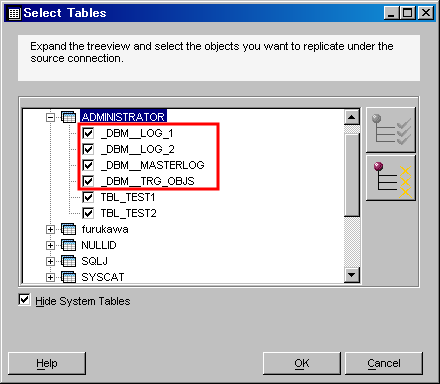Toggle the Hide System Tables checkbox
Image resolution: width=440 pixels, height=384 pixels.
coord(24,299)
